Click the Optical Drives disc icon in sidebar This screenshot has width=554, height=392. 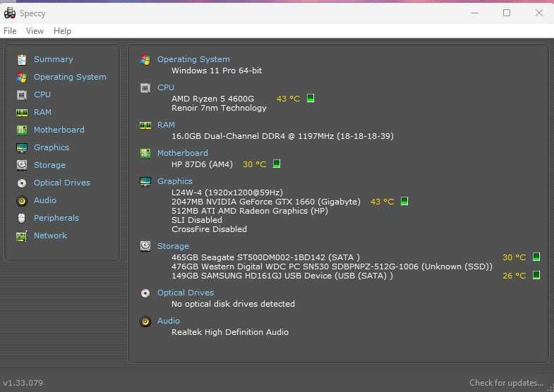coord(22,183)
